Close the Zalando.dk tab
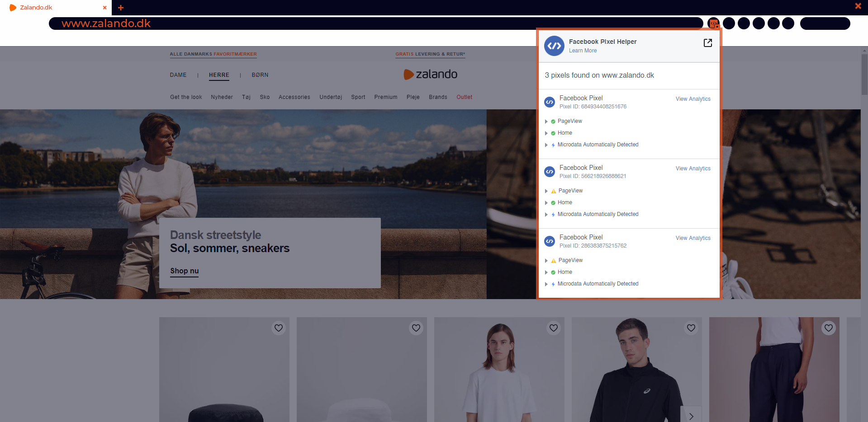This screenshot has width=868, height=422. 105,8
